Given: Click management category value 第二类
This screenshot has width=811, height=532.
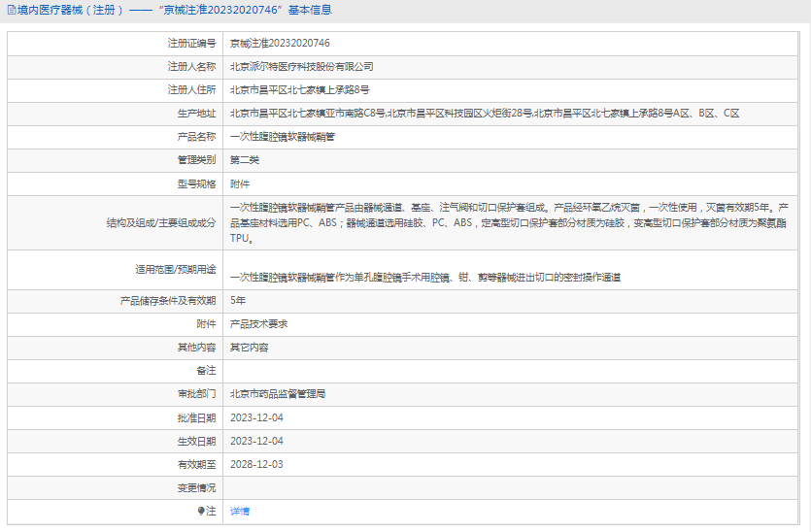Looking at the screenshot, I should pyautogui.click(x=244, y=160).
